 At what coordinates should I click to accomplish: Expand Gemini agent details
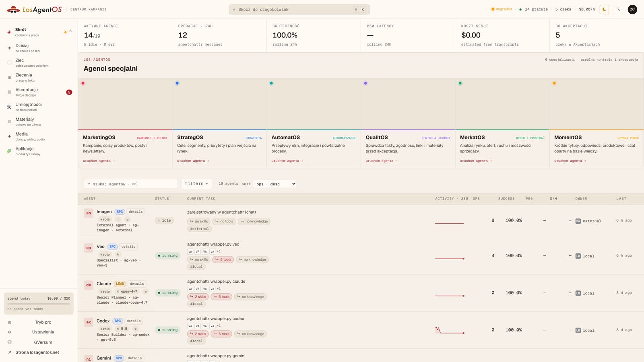[x=135, y=358]
